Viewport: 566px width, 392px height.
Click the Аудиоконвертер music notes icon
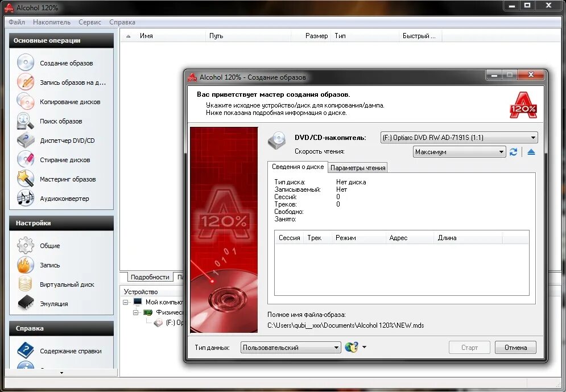[x=25, y=198]
